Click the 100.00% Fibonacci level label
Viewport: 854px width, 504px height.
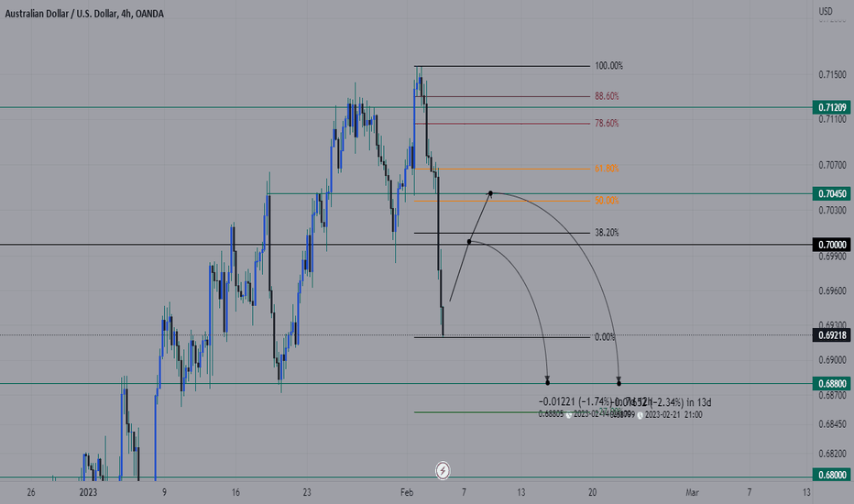[608, 66]
